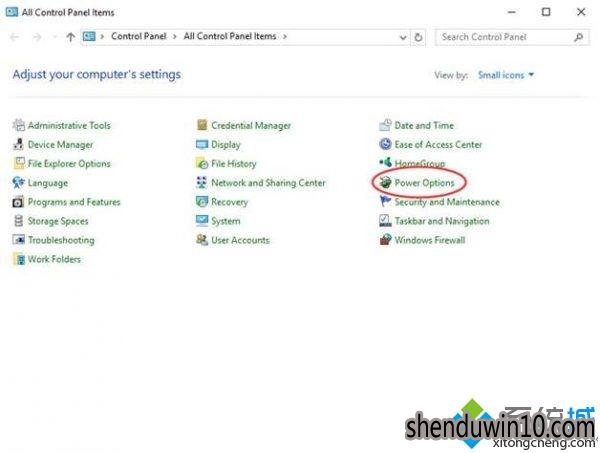Open the User Accounts link
This screenshot has width=600, height=453.
click(x=240, y=240)
